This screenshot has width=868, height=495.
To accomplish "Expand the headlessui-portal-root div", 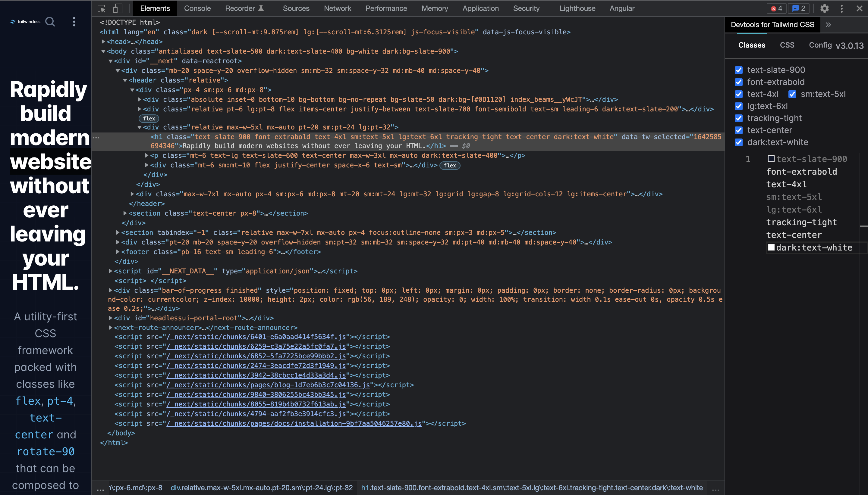I will click(110, 318).
